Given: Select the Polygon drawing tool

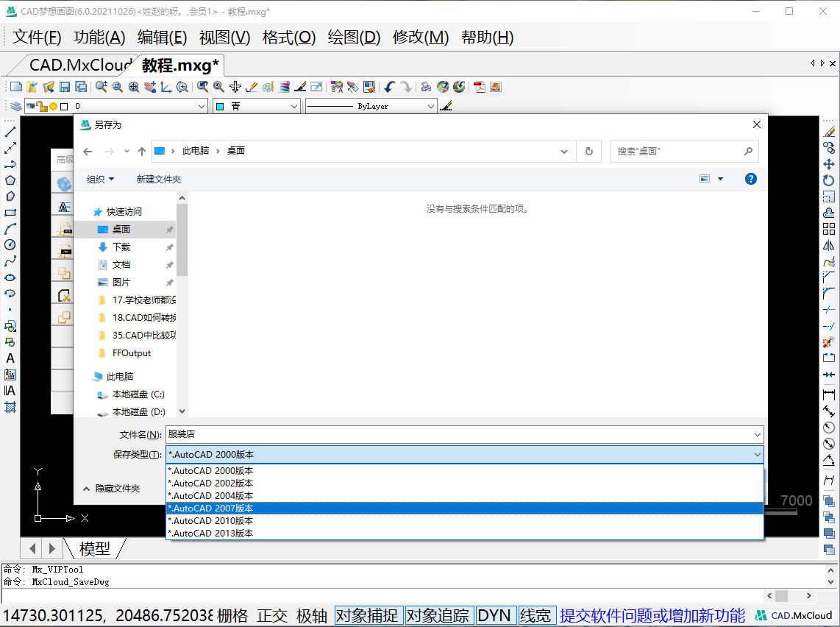Looking at the screenshot, I should pos(10,180).
